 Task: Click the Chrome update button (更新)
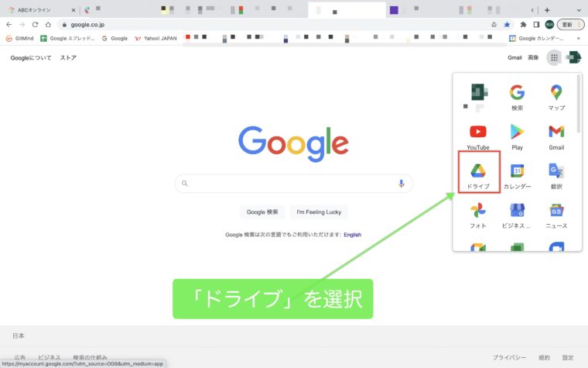570,25
